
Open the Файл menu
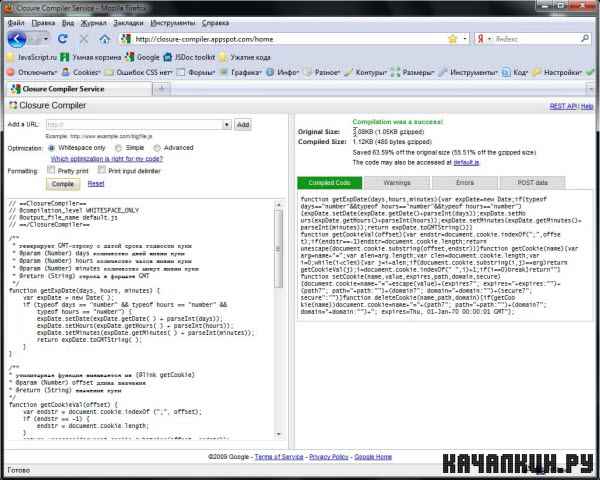[x=16, y=23]
